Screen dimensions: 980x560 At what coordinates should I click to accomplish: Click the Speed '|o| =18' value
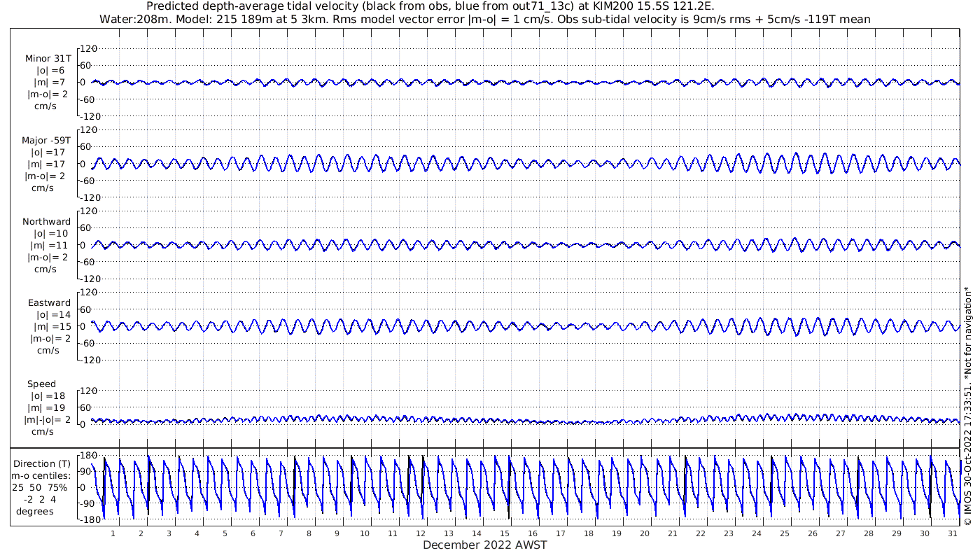click(48, 395)
